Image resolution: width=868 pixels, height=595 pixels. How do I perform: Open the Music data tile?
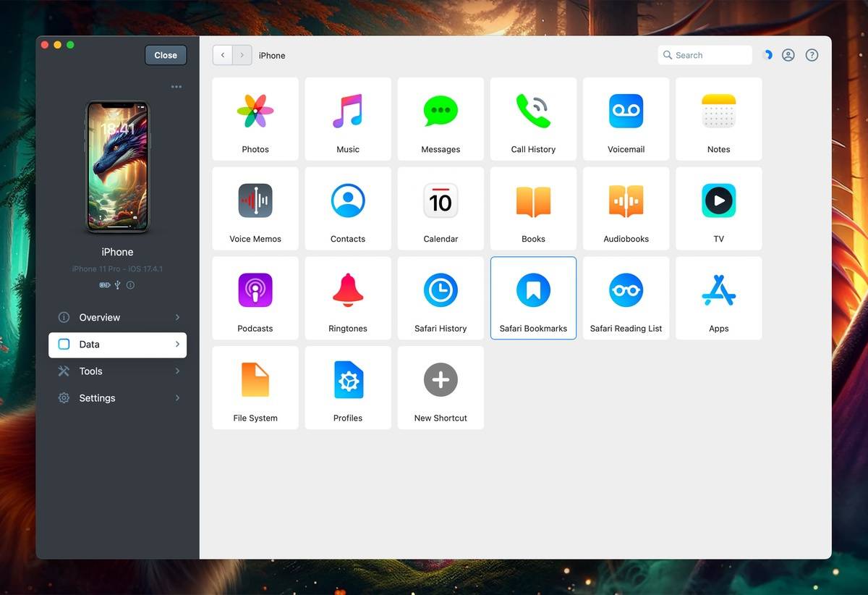348,119
